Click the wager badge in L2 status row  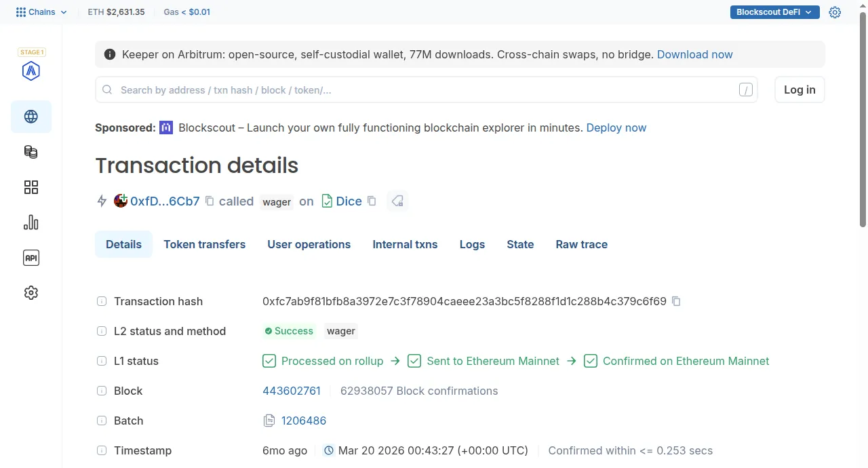pyautogui.click(x=341, y=331)
